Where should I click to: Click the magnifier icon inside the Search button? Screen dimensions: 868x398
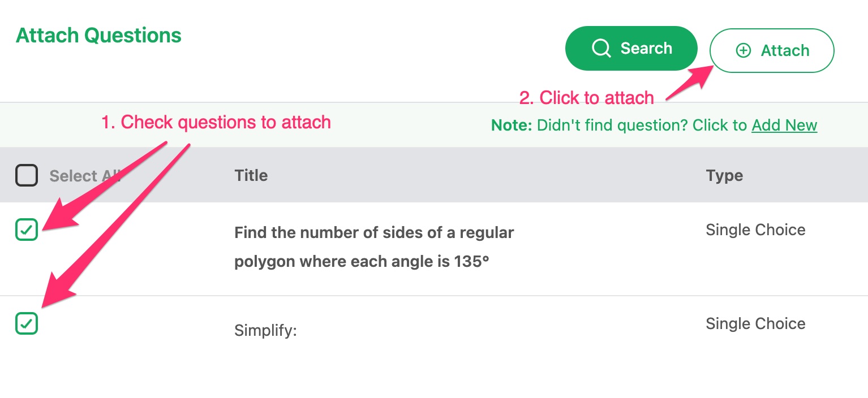[601, 48]
